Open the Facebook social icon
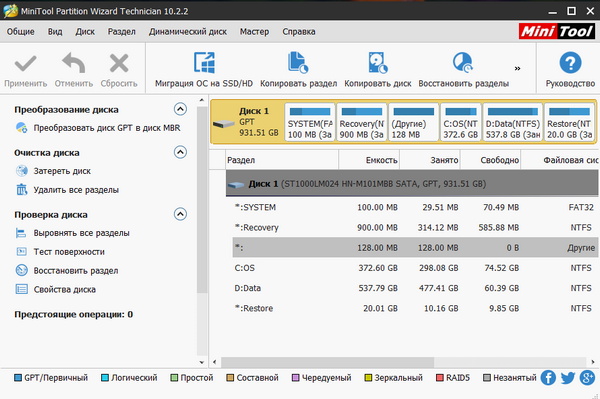Viewport: 600px width, 399px height. (548, 378)
